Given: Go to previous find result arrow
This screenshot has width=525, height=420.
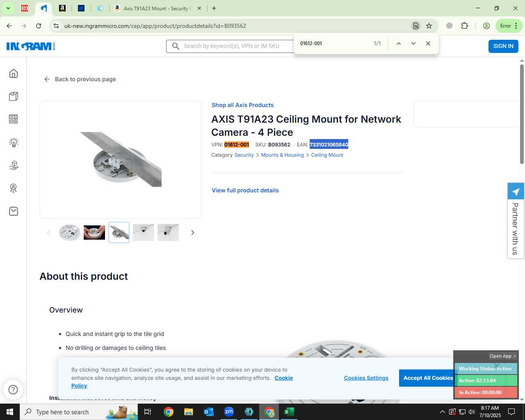Looking at the screenshot, I should click(398, 43).
